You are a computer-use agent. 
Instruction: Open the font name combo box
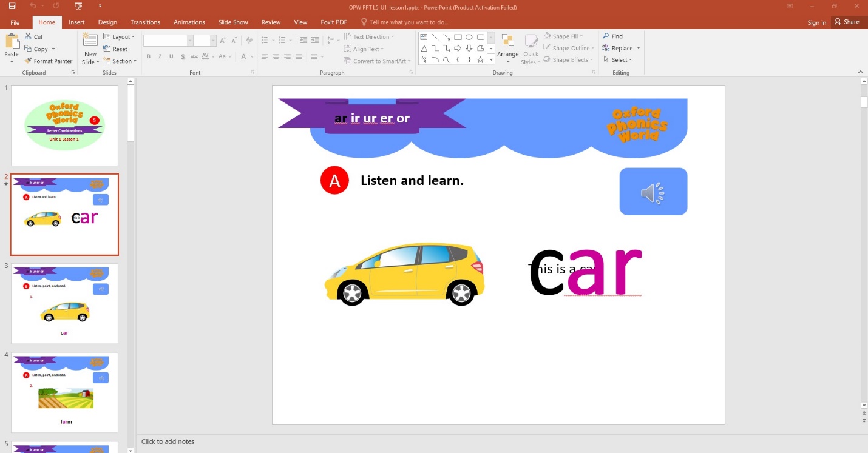pos(168,40)
